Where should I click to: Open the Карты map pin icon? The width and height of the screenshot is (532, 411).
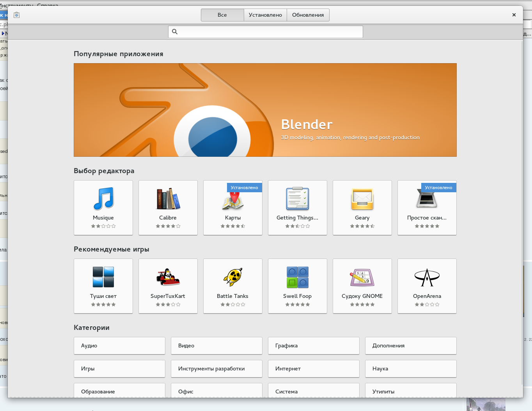pos(233,200)
